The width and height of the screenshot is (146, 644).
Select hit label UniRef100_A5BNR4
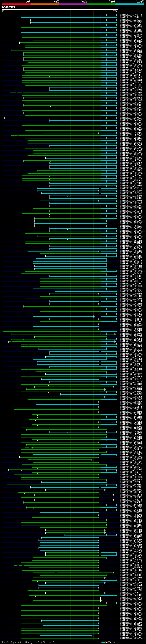(131, 329)
